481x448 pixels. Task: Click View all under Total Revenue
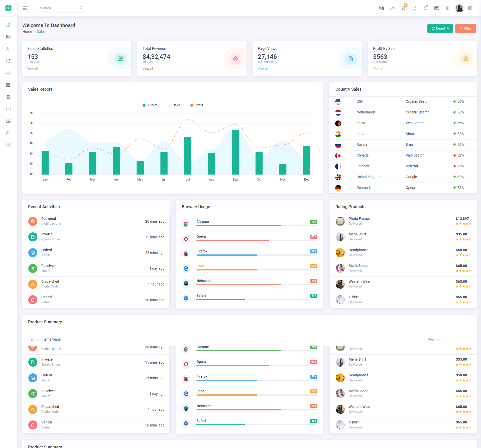(x=148, y=69)
